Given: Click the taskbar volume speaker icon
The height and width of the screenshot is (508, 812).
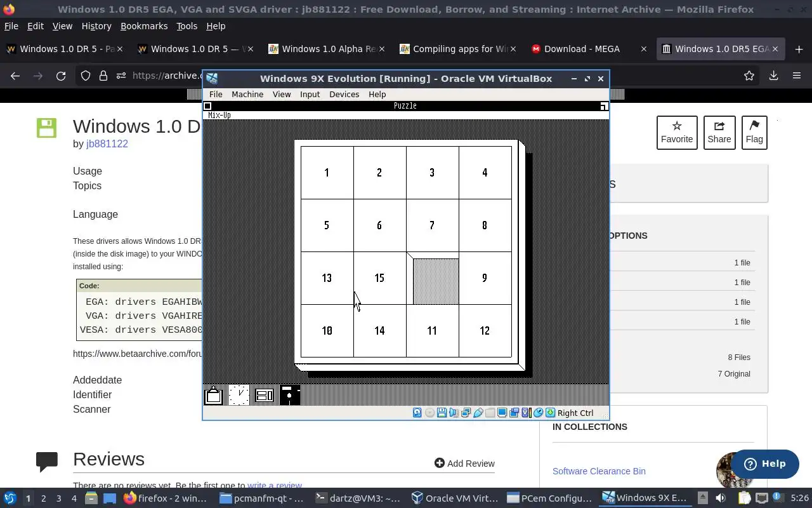Looking at the screenshot, I should 720,498.
